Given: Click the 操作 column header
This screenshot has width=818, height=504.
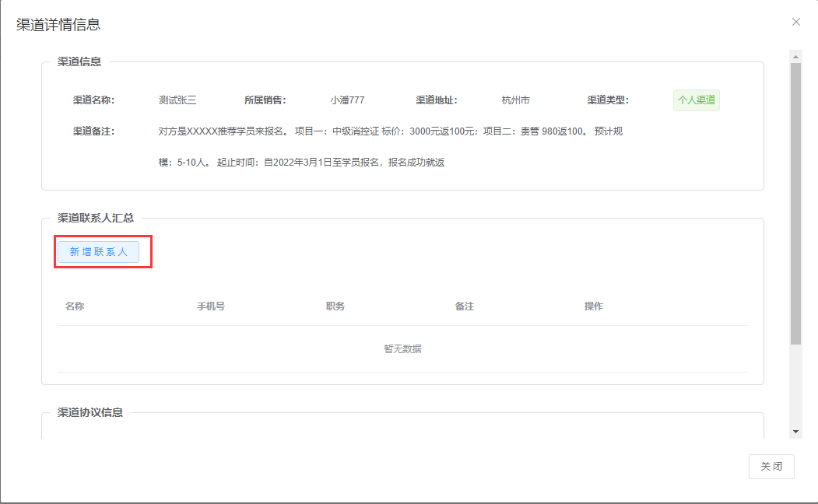Looking at the screenshot, I should 594,306.
